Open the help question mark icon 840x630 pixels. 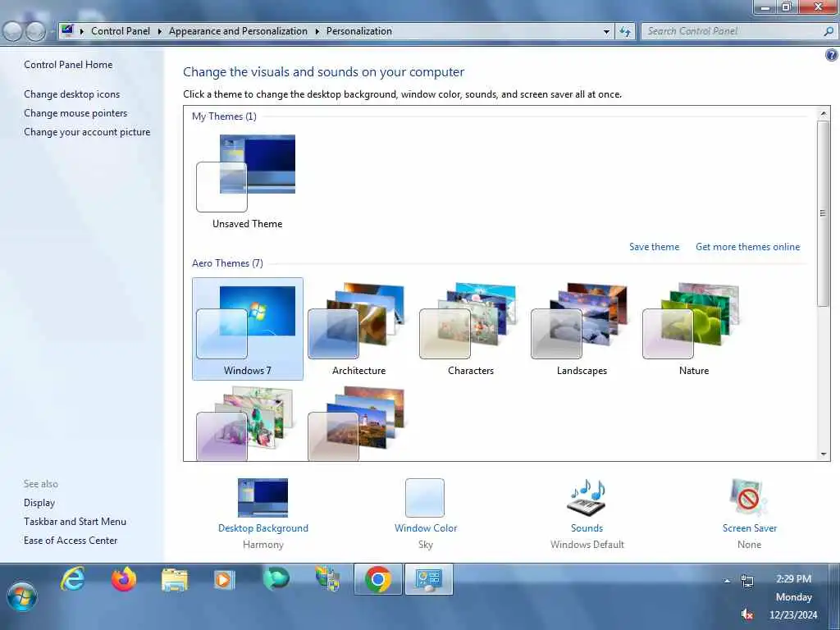831,55
